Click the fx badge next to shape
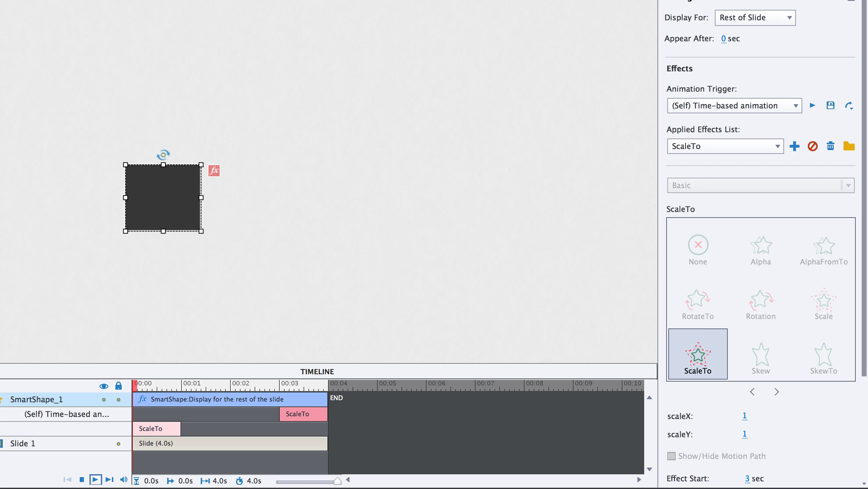 (x=214, y=171)
